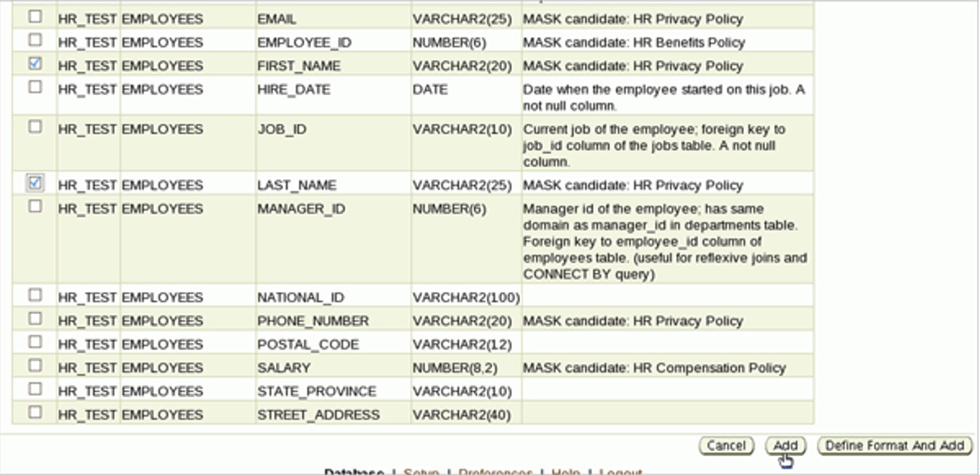Screen dimensions: 980x475
Task: Enable the JOB_ID column checkbox
Action: click(x=35, y=127)
